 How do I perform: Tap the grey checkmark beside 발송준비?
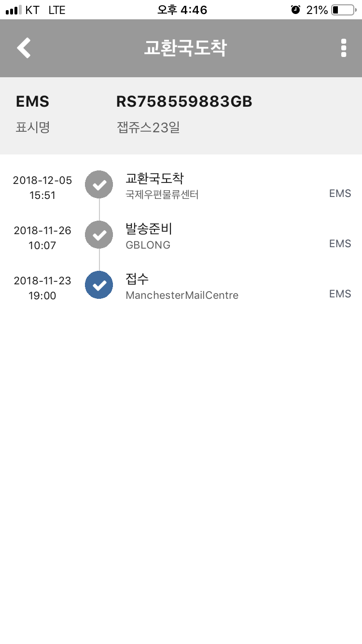pyautogui.click(x=99, y=235)
